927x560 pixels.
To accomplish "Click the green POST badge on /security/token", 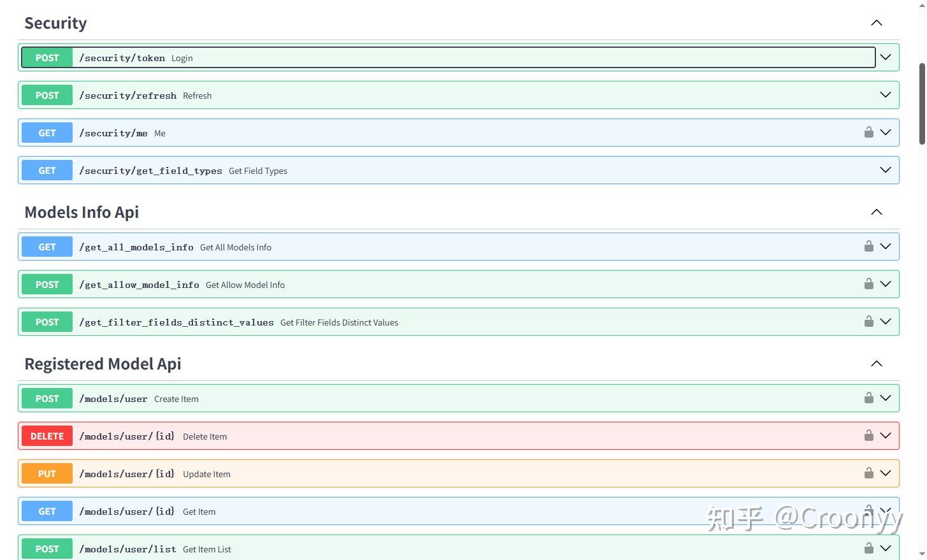I will [x=46, y=57].
